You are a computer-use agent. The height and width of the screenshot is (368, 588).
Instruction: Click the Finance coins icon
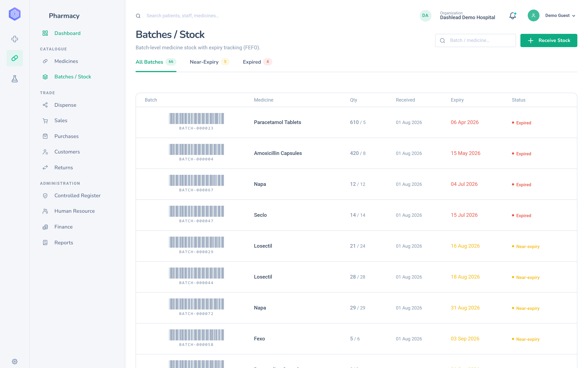coord(45,227)
